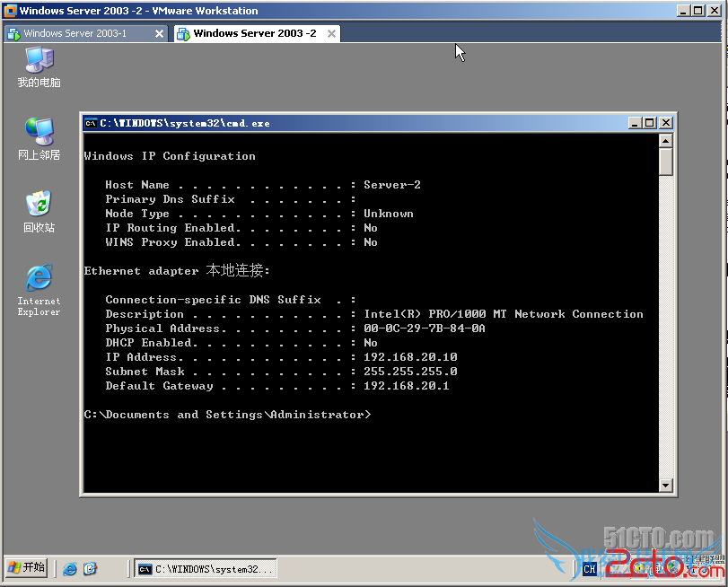Screen dimensions: 728x587
Task: Click the cmd vertical scrollbar thumb
Action: click(666, 162)
